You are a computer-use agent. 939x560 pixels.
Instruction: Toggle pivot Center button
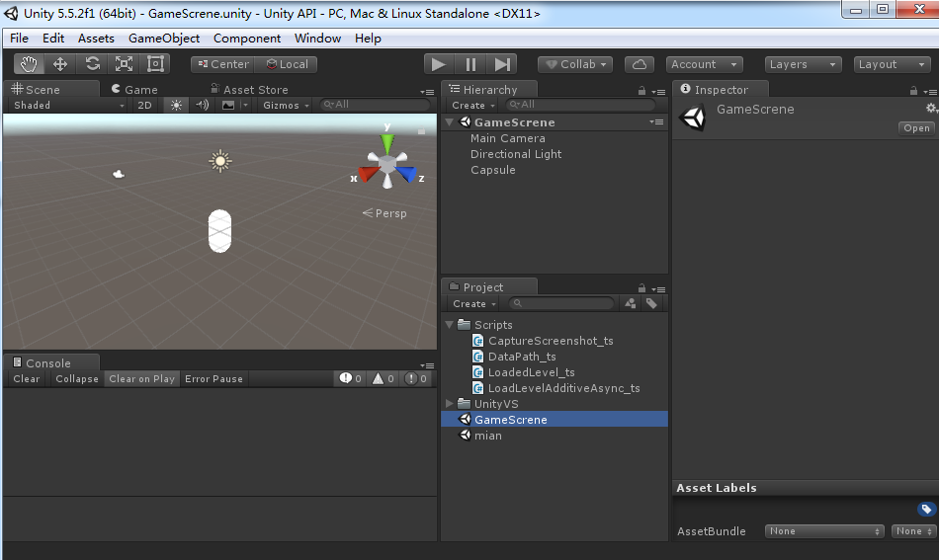[222, 64]
